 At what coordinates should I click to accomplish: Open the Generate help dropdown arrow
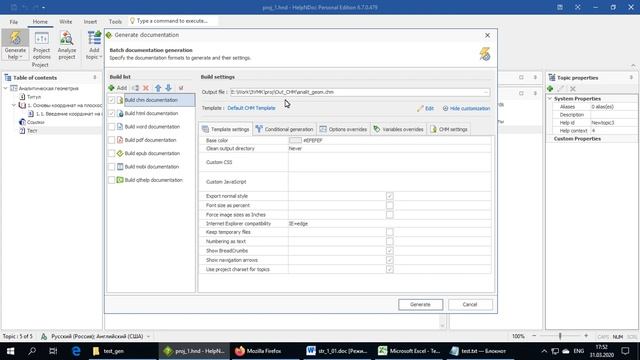[21, 57]
